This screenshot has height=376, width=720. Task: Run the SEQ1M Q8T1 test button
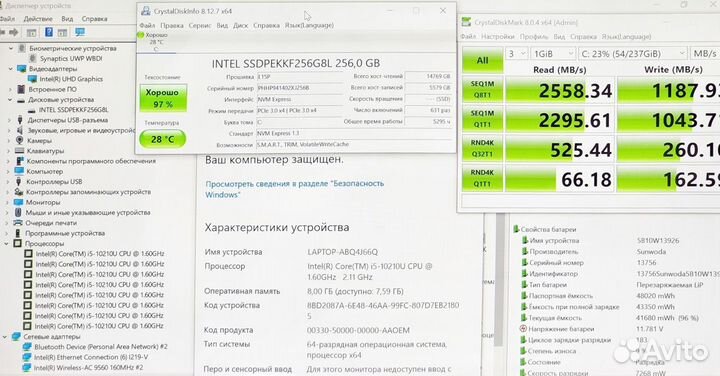coord(482,90)
